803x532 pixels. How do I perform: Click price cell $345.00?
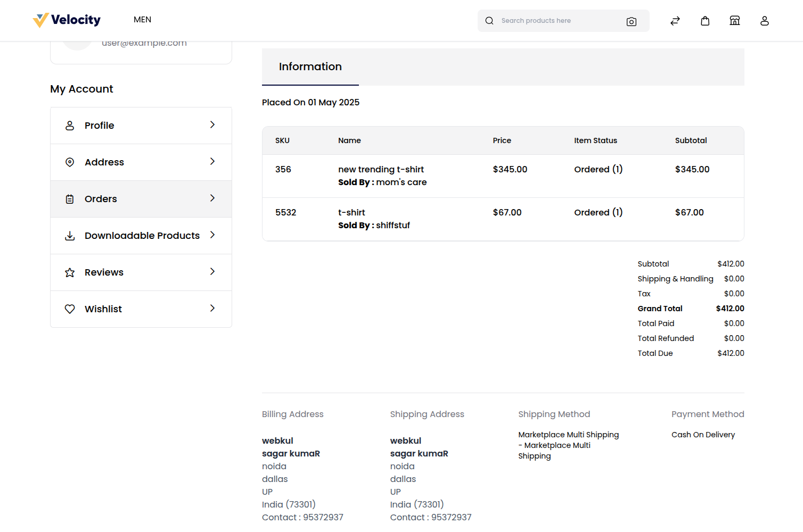tap(510, 169)
